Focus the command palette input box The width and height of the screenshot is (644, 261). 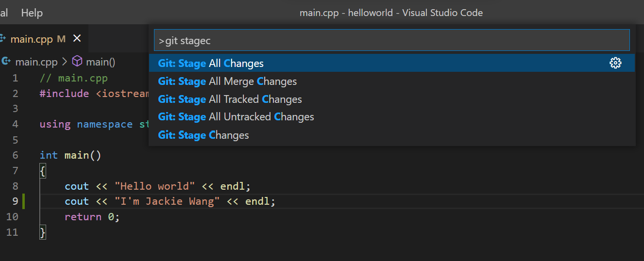391,41
